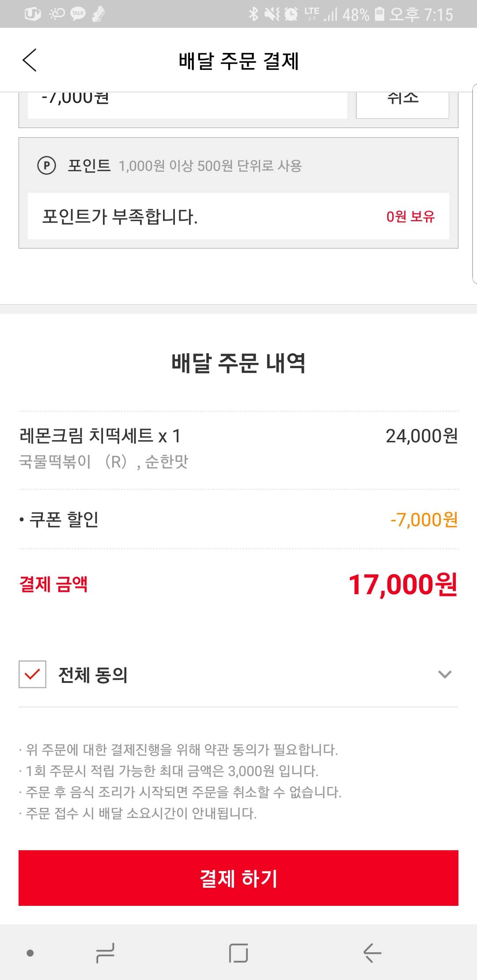This screenshot has width=477, height=980.
Task: Toggle the 전체 동의 checkbox
Action: (x=32, y=674)
